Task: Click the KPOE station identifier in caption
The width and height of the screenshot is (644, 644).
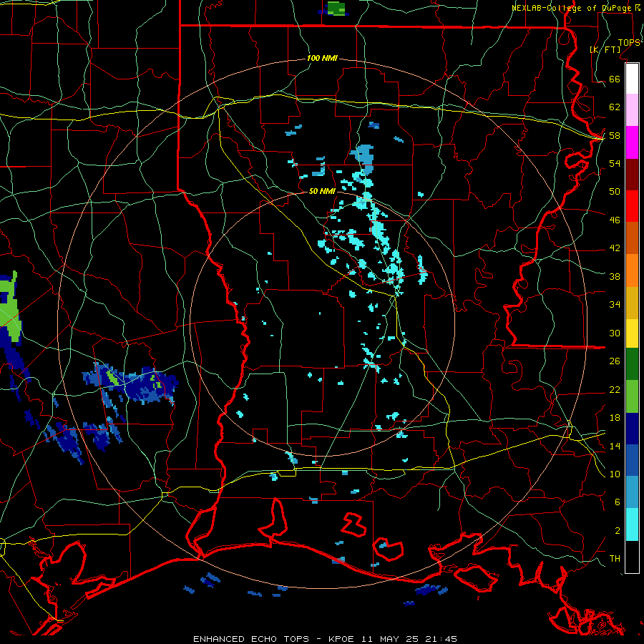Action: (341, 639)
